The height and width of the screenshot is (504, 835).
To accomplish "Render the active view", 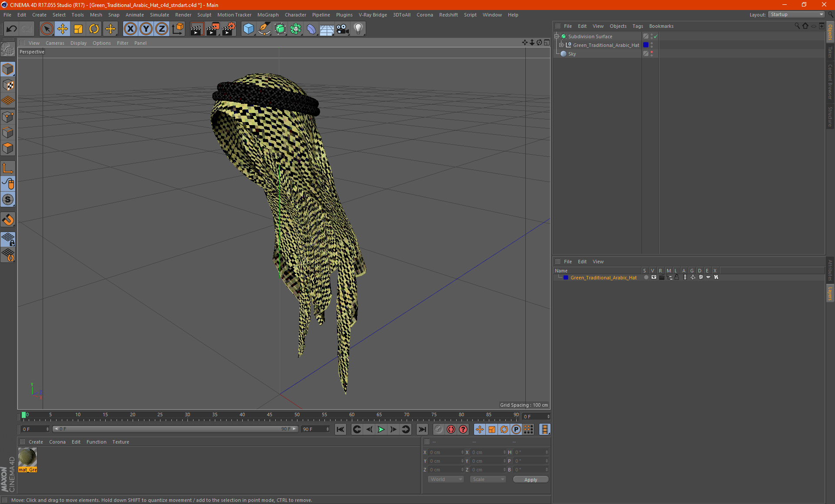I will click(197, 29).
